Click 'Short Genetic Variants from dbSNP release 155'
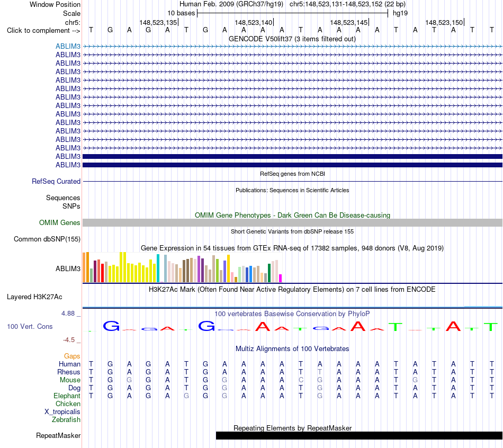503x448 pixels. (x=292, y=232)
